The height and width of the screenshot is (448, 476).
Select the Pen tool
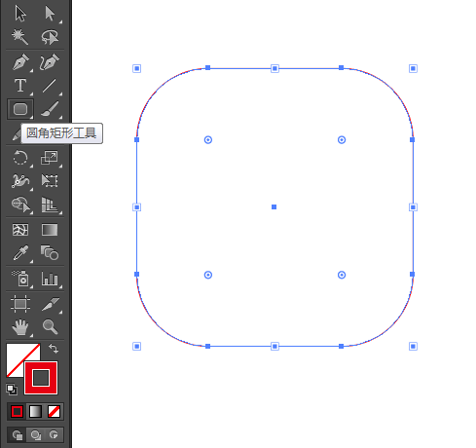(x=20, y=62)
